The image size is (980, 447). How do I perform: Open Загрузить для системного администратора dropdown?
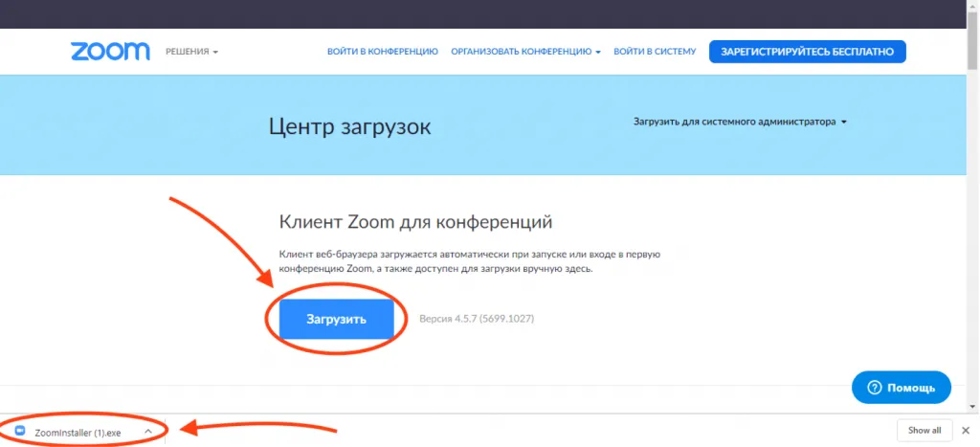click(x=740, y=122)
